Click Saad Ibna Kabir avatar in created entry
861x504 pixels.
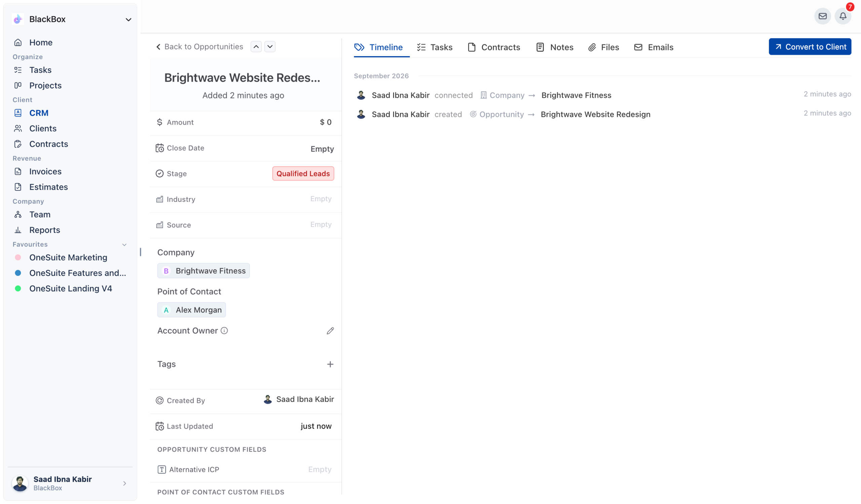pos(361,114)
